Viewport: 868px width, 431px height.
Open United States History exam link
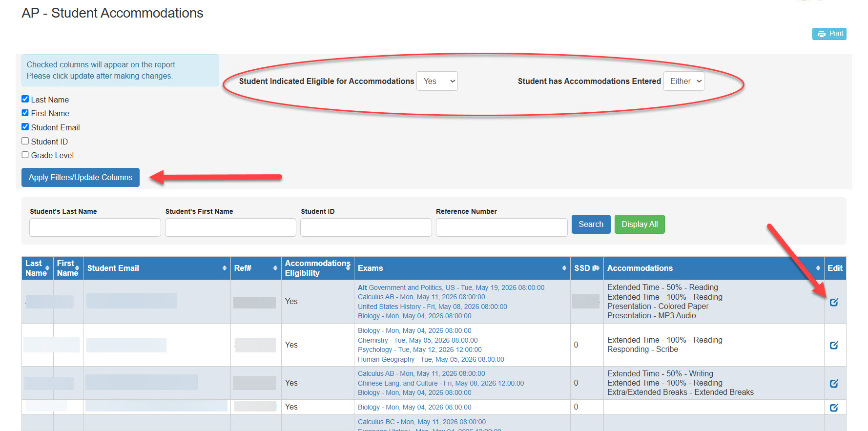(x=433, y=307)
